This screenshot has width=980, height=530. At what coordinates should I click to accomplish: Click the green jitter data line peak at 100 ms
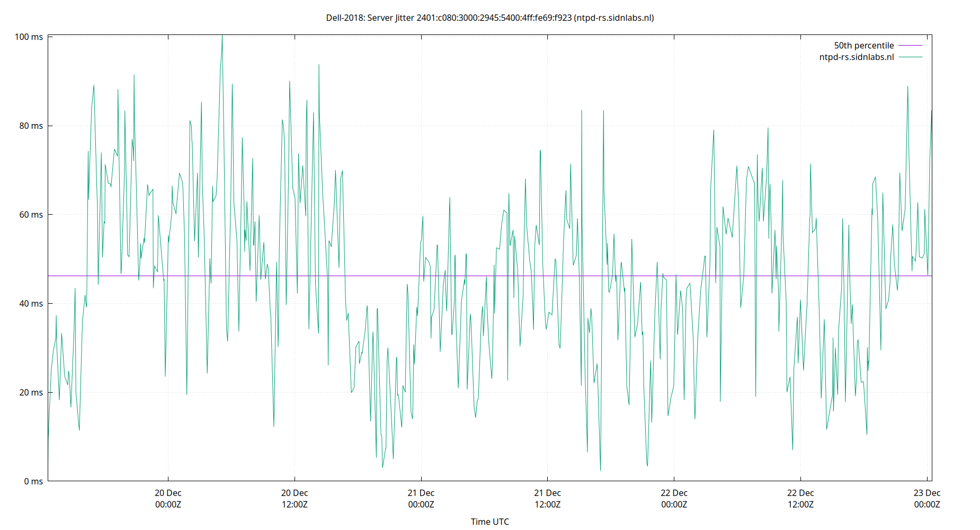[x=222, y=36]
